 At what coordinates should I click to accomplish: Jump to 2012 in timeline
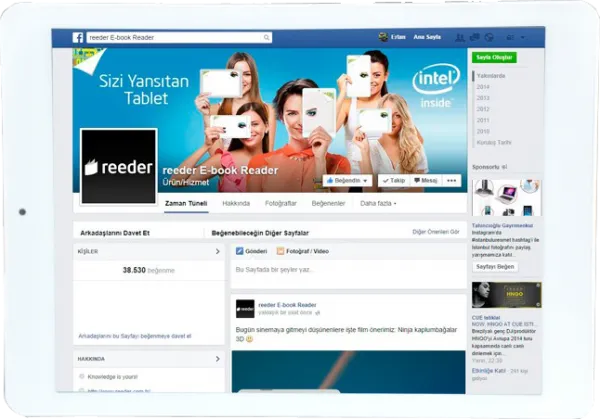[483, 109]
